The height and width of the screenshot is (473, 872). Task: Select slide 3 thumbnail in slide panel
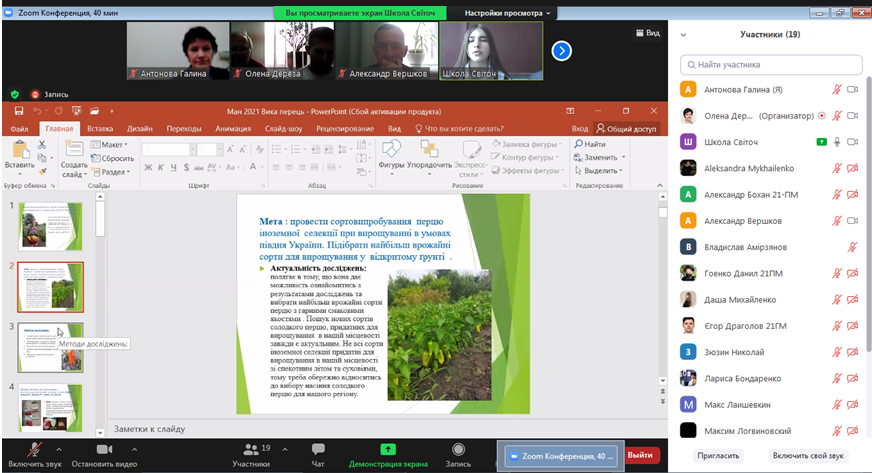(x=51, y=345)
